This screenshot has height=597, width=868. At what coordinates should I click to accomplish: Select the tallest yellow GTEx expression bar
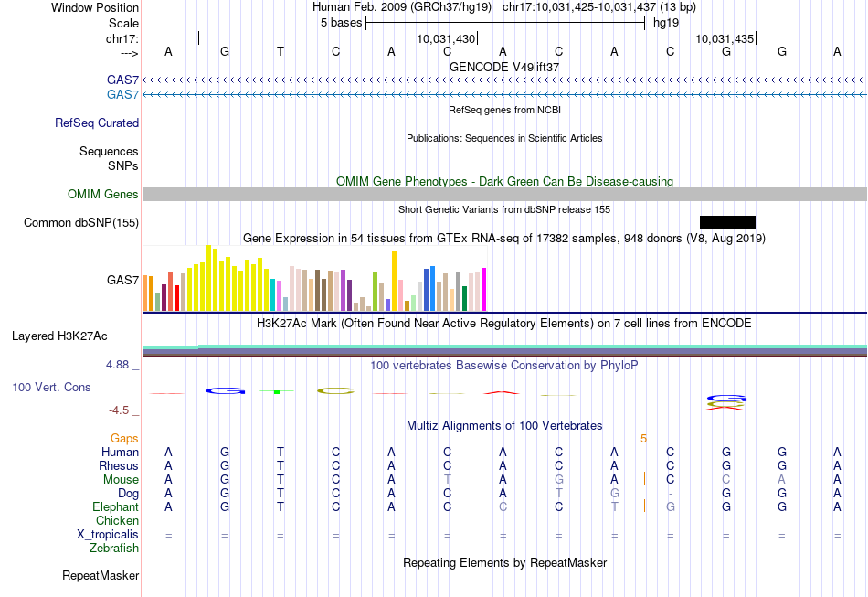point(208,278)
